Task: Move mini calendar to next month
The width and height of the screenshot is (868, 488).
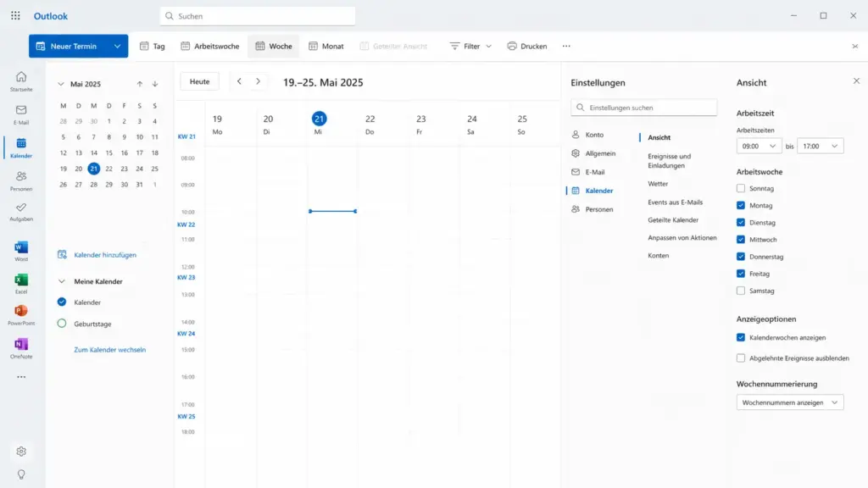Action: pyautogui.click(x=155, y=84)
